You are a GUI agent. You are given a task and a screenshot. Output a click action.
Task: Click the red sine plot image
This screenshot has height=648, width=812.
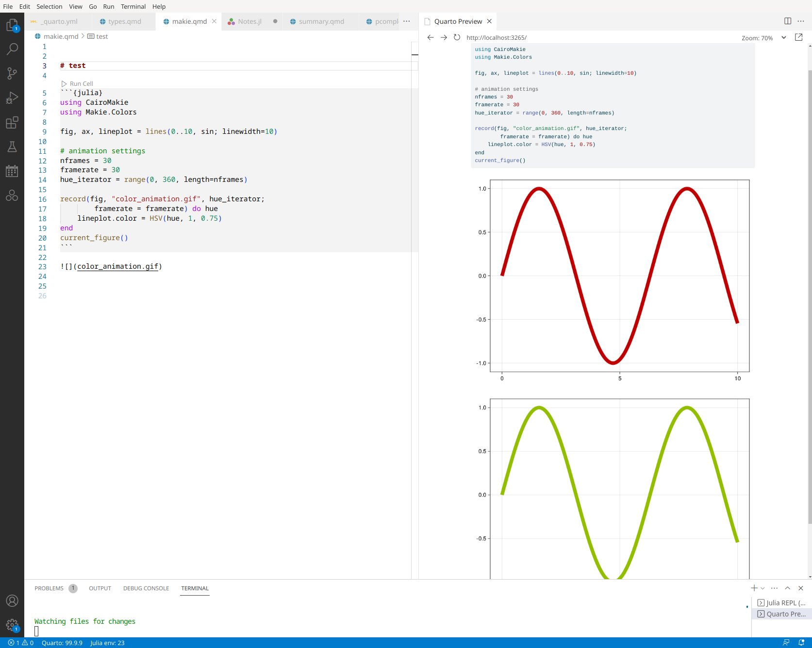(x=613, y=280)
